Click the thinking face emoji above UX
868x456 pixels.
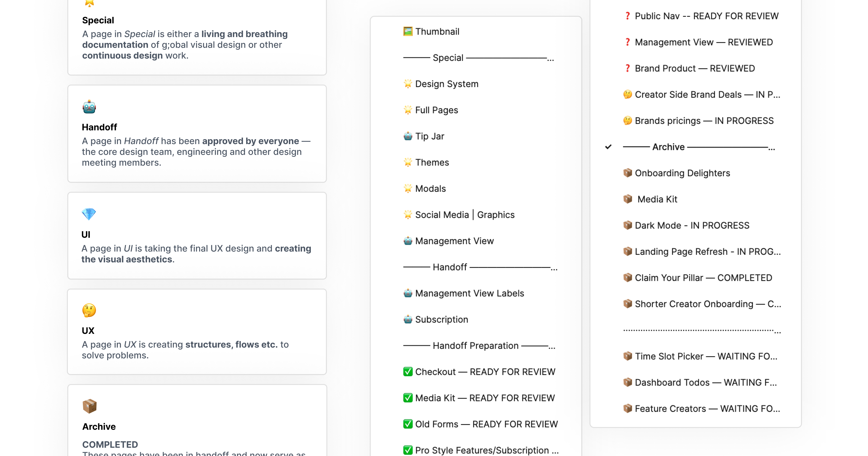(x=89, y=310)
